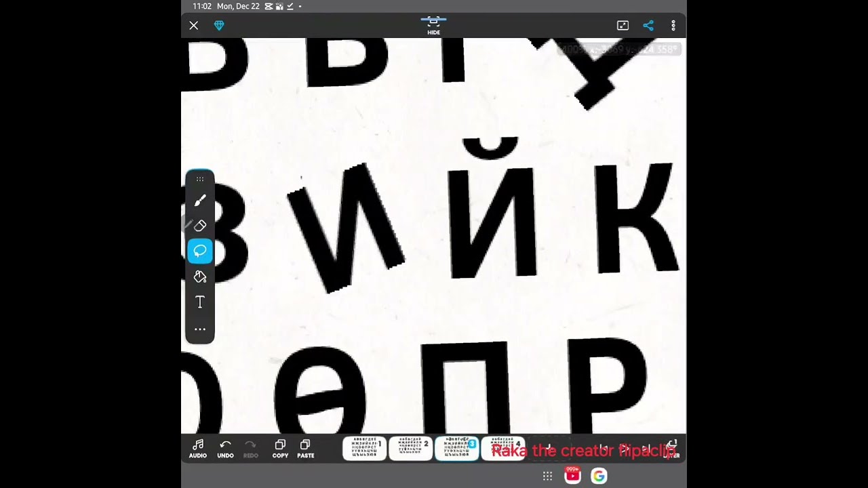The width and height of the screenshot is (868, 488).
Task: Open the top-right overflow menu
Action: click(673, 26)
